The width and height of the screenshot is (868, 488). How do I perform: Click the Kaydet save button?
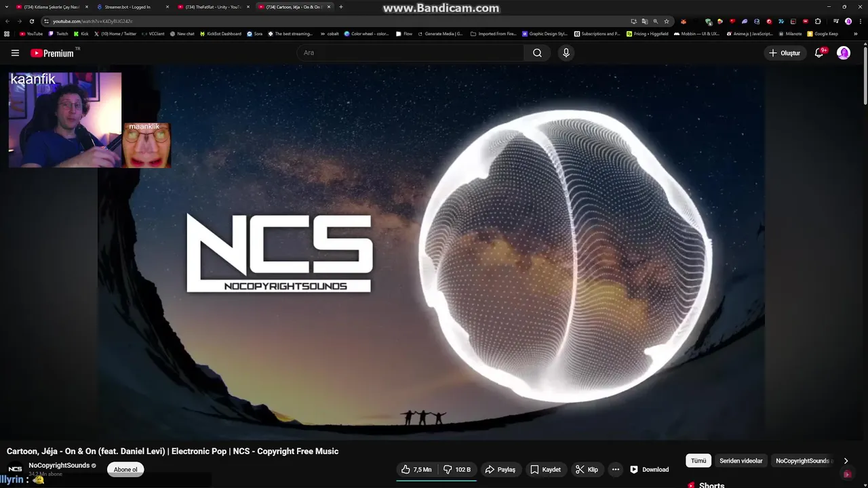[x=546, y=469]
